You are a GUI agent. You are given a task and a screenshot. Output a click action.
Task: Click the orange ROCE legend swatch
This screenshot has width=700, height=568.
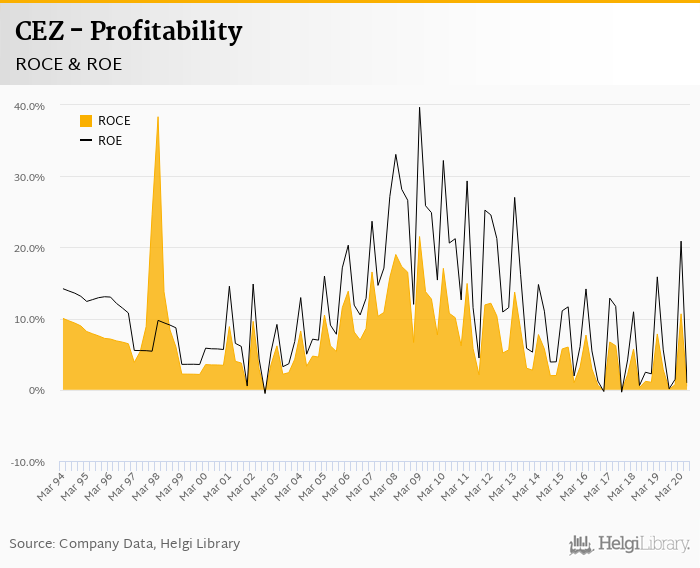pos(86,121)
